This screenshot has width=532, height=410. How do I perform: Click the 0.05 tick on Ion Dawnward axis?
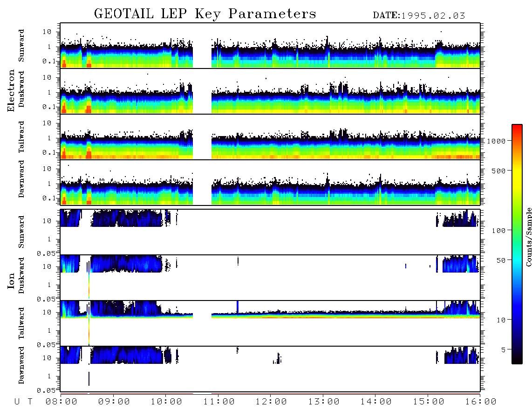click(46, 390)
